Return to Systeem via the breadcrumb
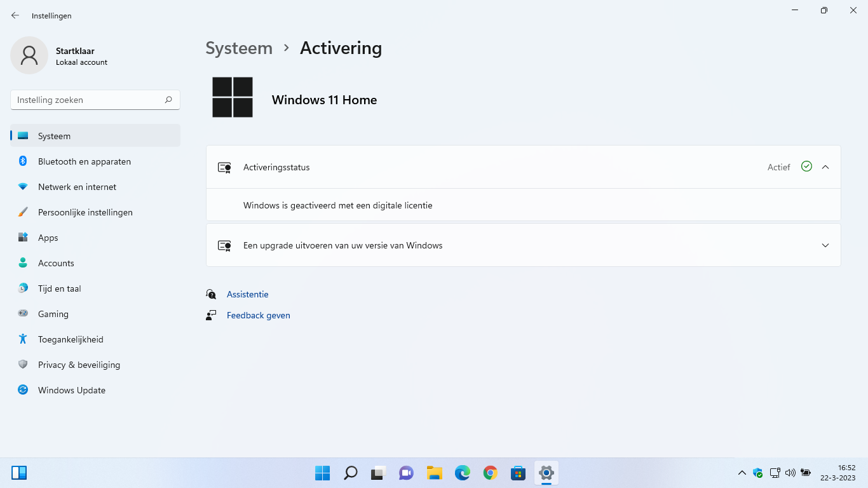The image size is (868, 488). [239, 48]
